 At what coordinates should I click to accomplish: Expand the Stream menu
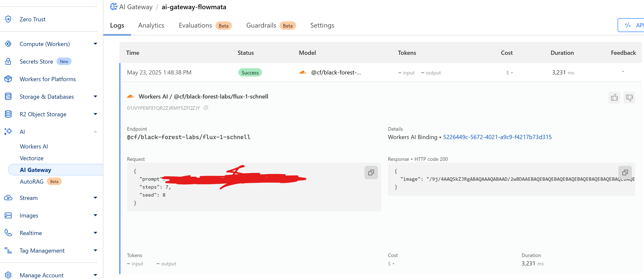[95, 198]
